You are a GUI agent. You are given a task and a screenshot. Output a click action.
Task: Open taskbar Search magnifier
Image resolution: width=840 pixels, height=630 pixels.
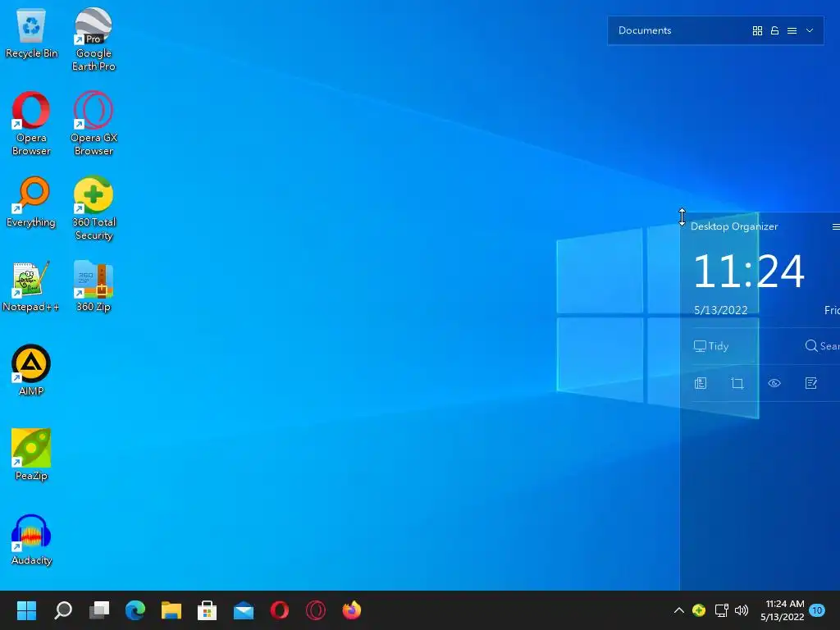[63, 610]
